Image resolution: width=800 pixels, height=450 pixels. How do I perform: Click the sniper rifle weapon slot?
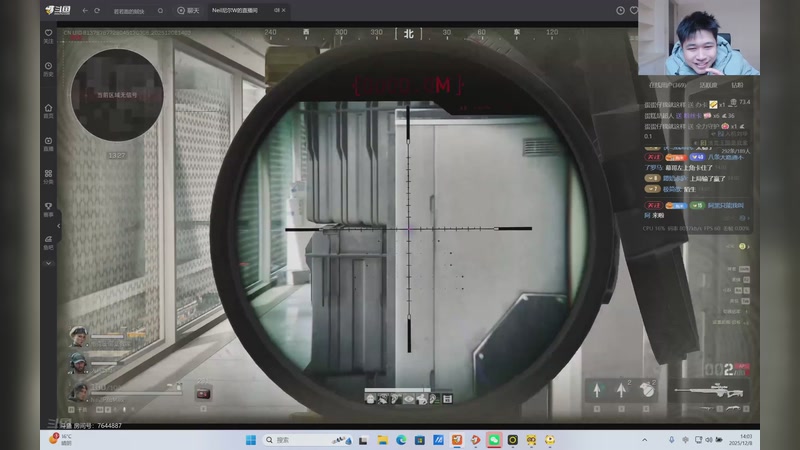709,391
